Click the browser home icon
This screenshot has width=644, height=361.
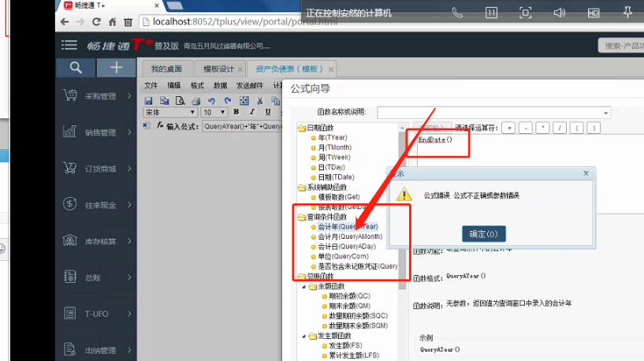(112, 22)
